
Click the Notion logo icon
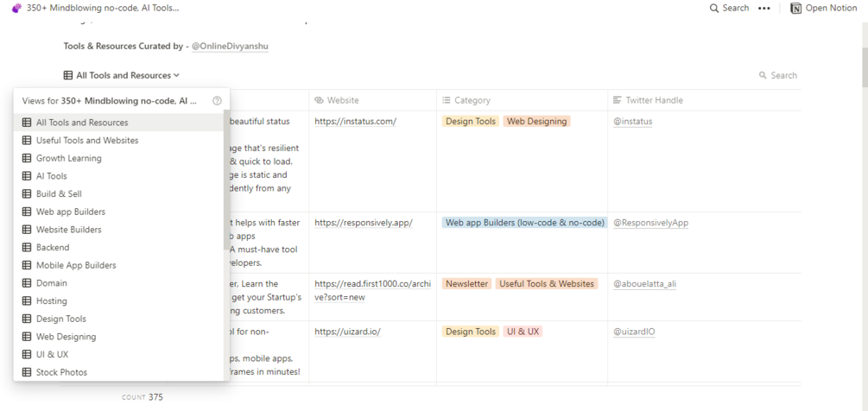795,9
